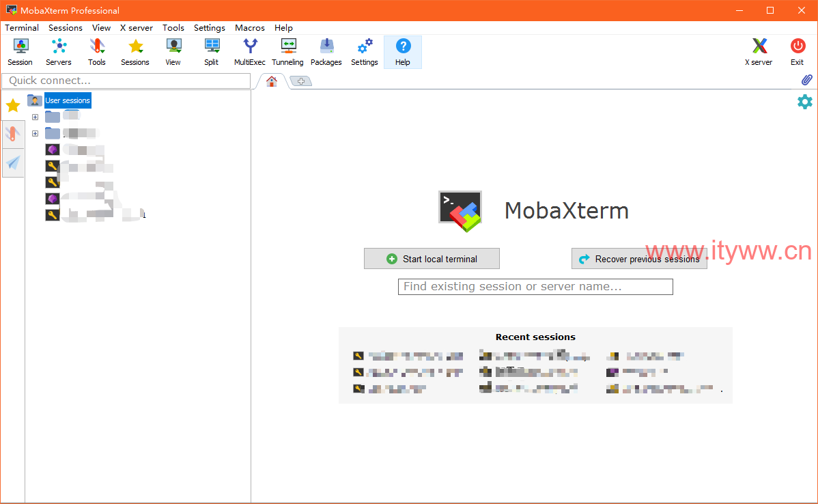Open the View menu in menu bar
The height and width of the screenshot is (504, 818).
pos(101,27)
